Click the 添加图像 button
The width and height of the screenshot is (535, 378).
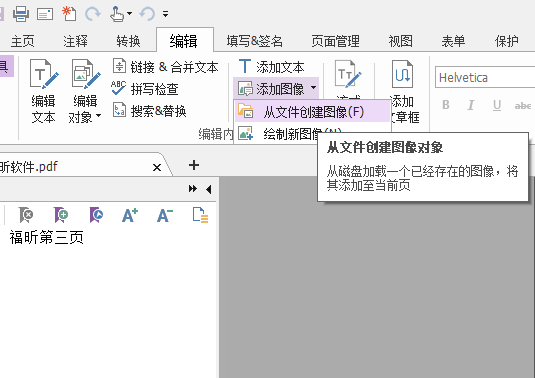click(x=271, y=89)
